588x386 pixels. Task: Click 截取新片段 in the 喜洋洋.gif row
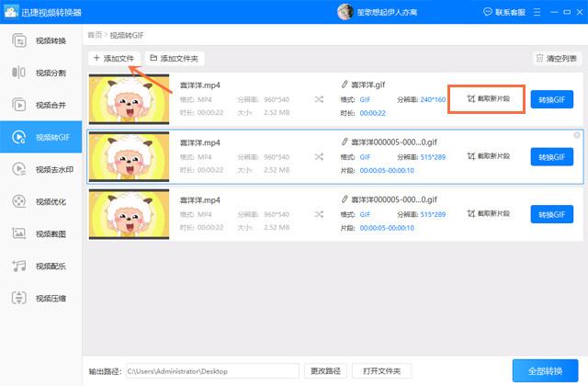point(488,98)
